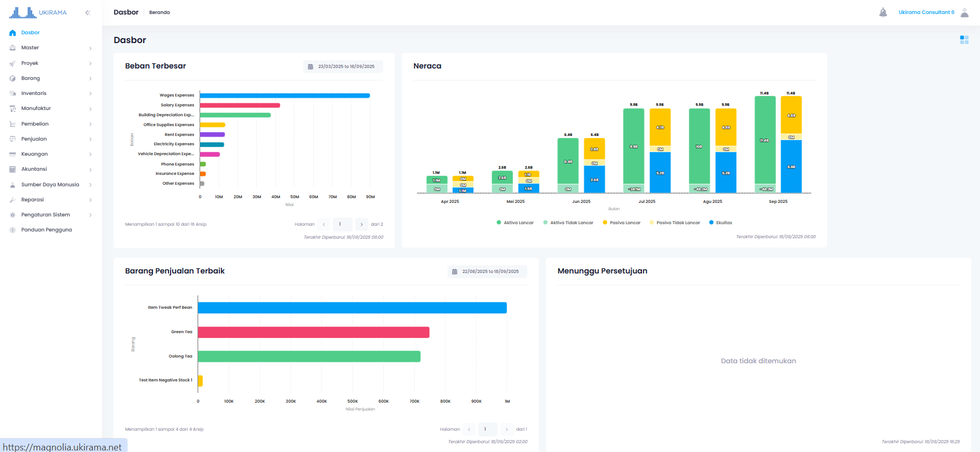Expand the Master menu chevron
This screenshot has width=980, height=452.
pyautogui.click(x=90, y=48)
